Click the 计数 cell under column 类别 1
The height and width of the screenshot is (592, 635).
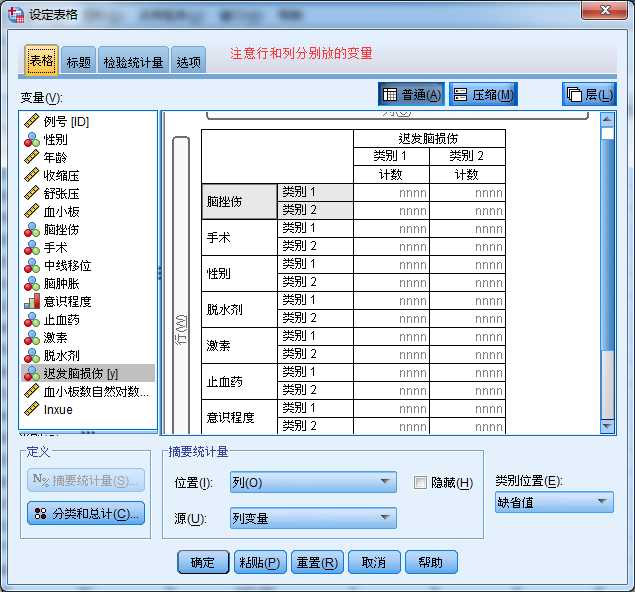(x=391, y=175)
